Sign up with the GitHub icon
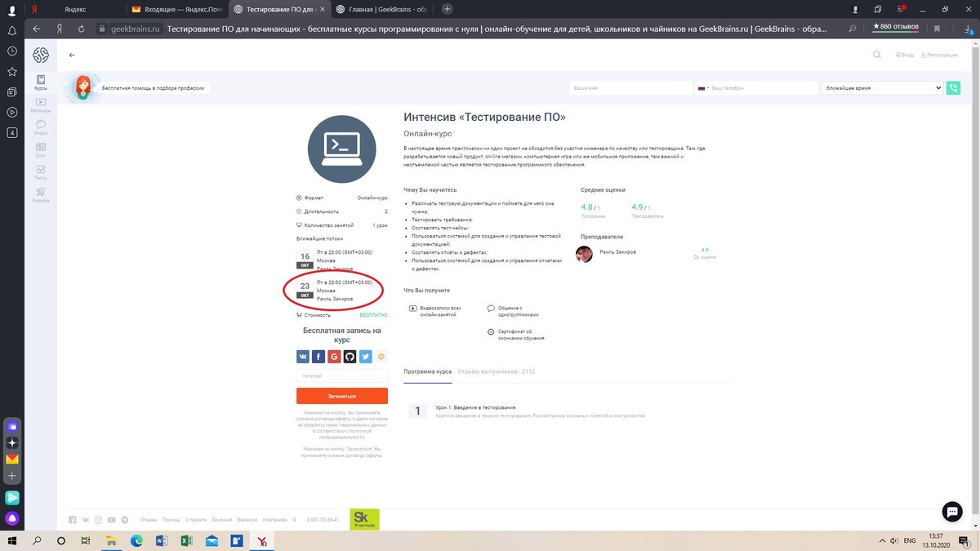 tap(350, 357)
